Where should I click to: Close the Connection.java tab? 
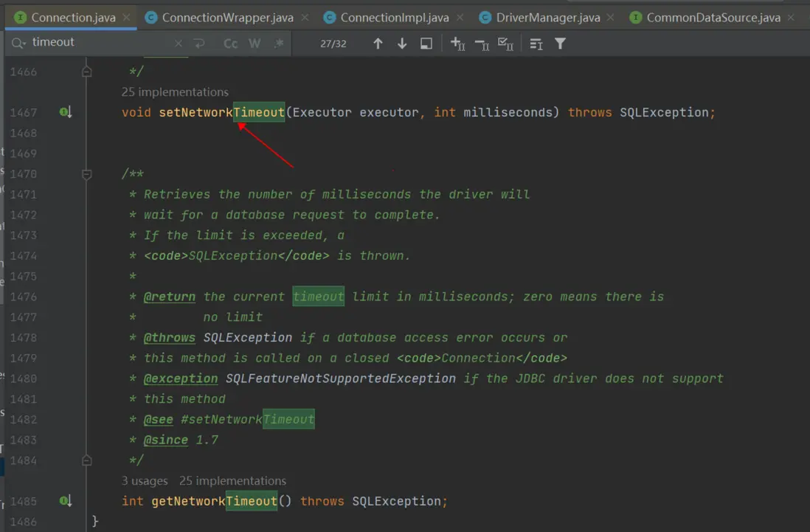[127, 18]
